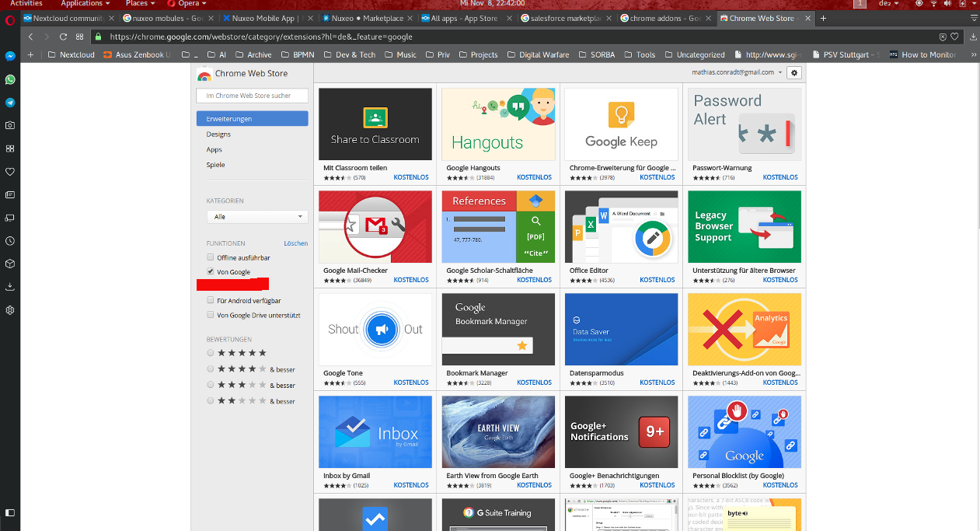Open Extensions cube icon in sidebar
The image size is (980, 531).
coord(10,264)
